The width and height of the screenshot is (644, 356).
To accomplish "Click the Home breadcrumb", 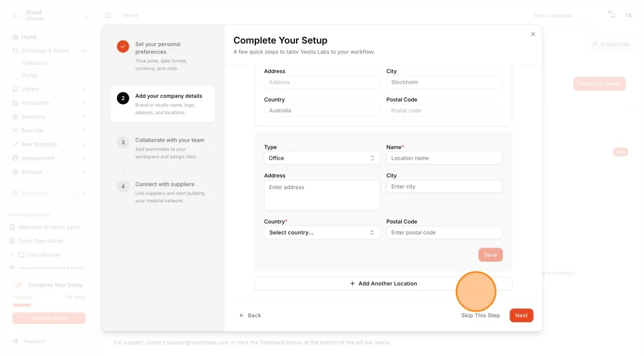I will [x=130, y=15].
